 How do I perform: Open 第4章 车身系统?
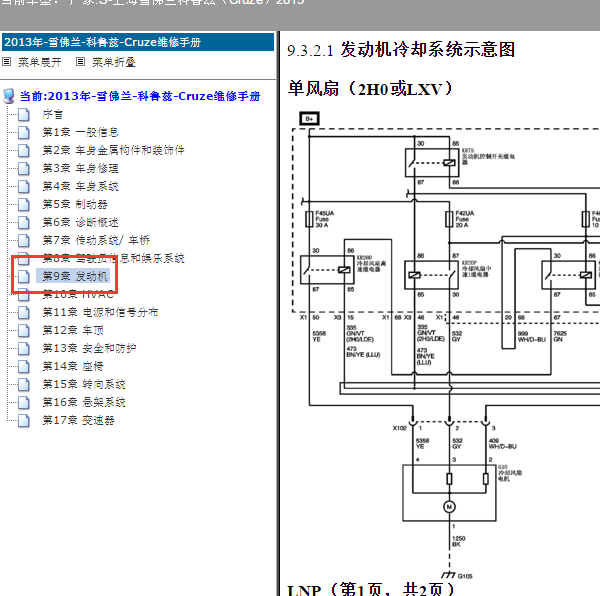coord(80,186)
